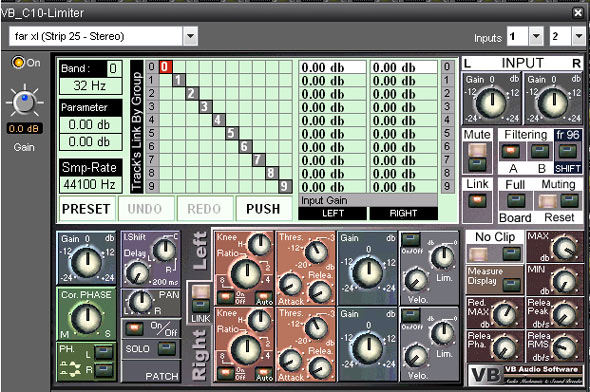Click the Right channel Lim. knob
Viewport: 590px width, 392px height.
[x=442, y=333]
